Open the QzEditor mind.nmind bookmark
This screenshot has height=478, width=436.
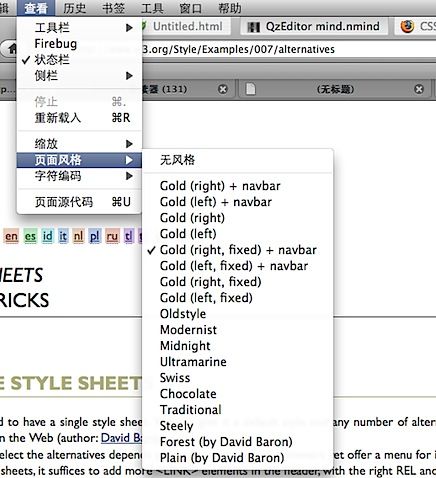click(314, 26)
